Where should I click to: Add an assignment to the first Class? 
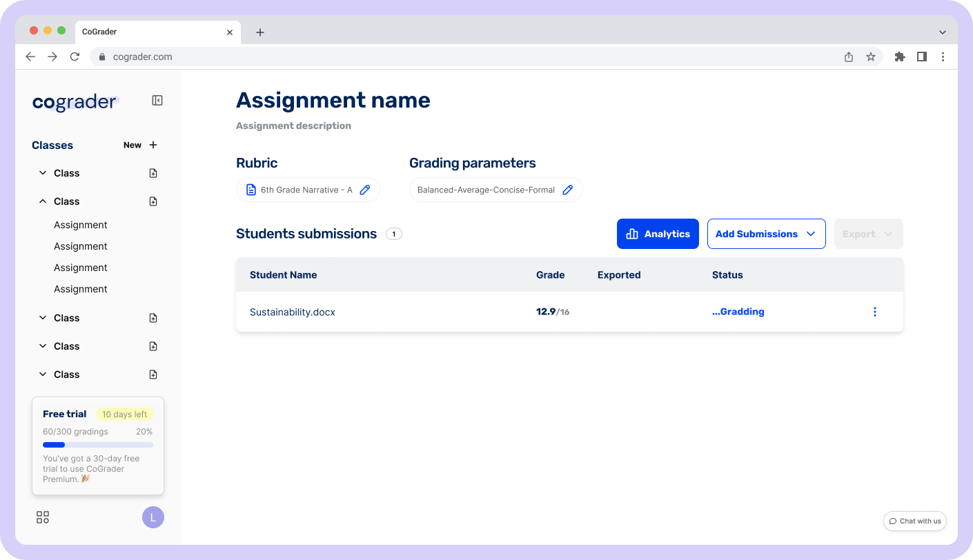click(153, 173)
